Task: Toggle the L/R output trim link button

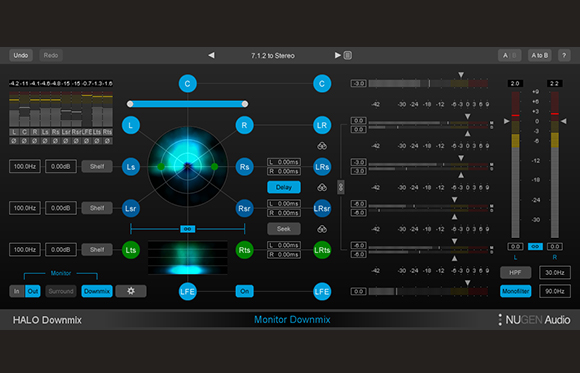Action: tap(535, 246)
